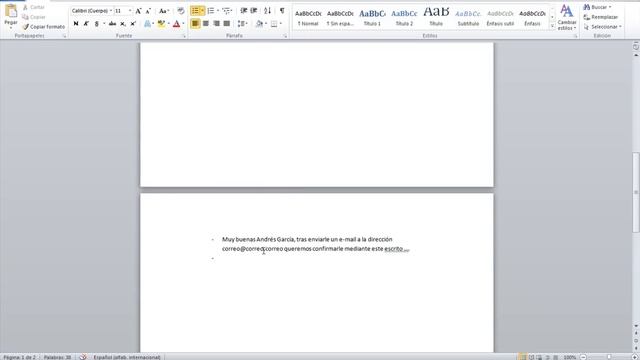Apply the Subtítulo style
640x360 pixels.
(468, 18)
